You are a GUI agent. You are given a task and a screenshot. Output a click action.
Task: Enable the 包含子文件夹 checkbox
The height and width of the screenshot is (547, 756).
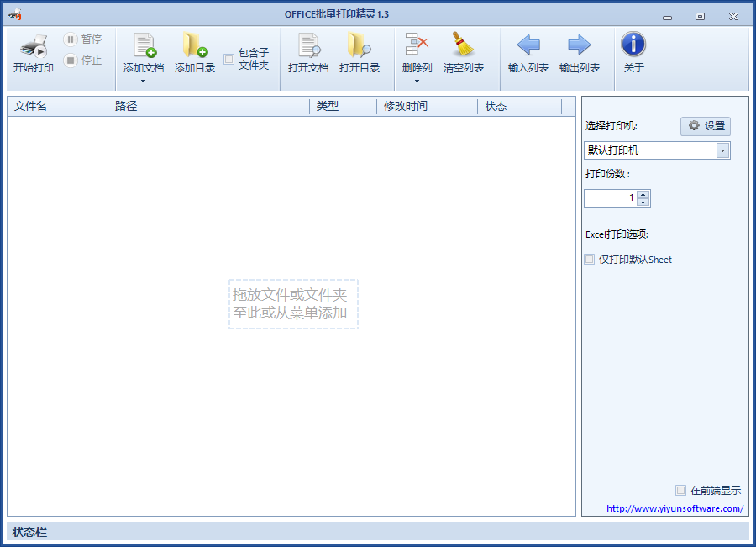(229, 60)
